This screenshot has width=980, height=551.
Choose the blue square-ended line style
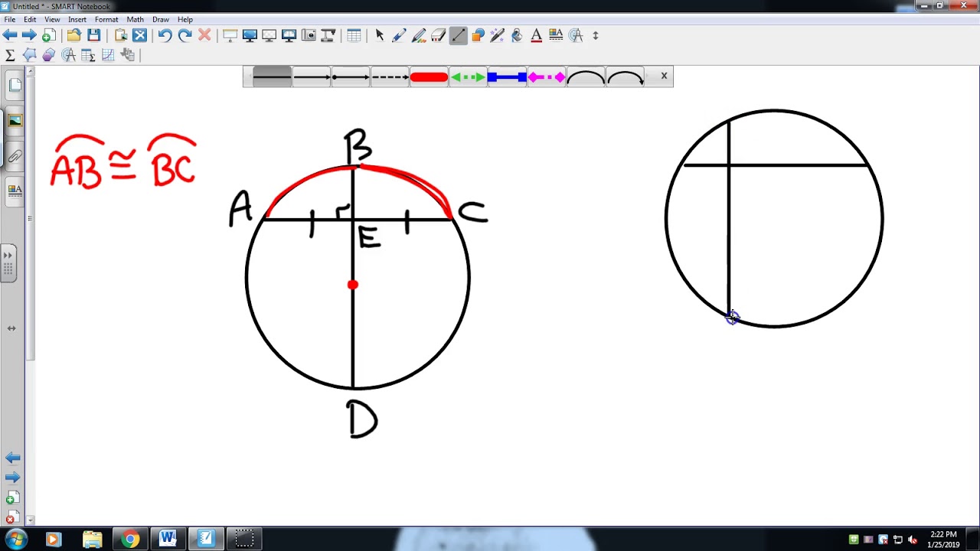(507, 77)
